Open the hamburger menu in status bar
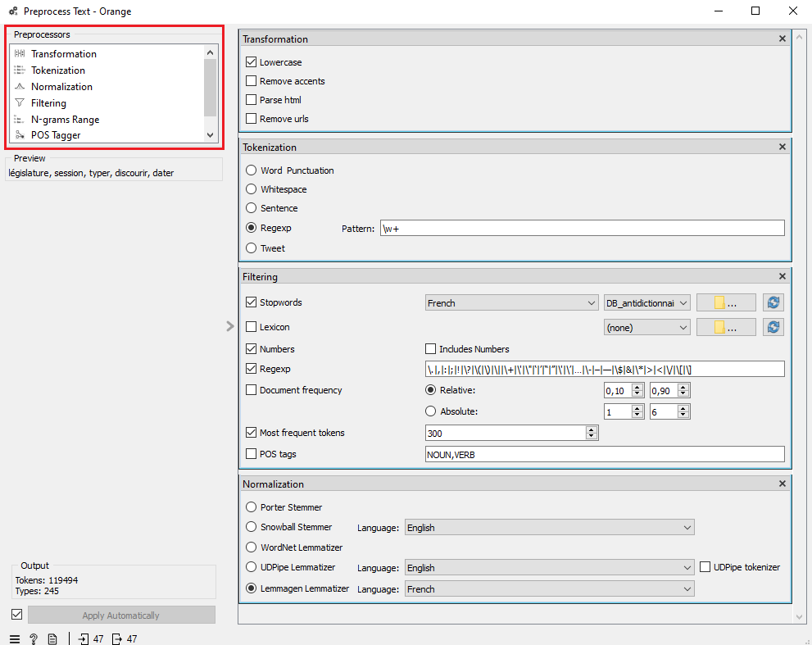 click(x=15, y=638)
